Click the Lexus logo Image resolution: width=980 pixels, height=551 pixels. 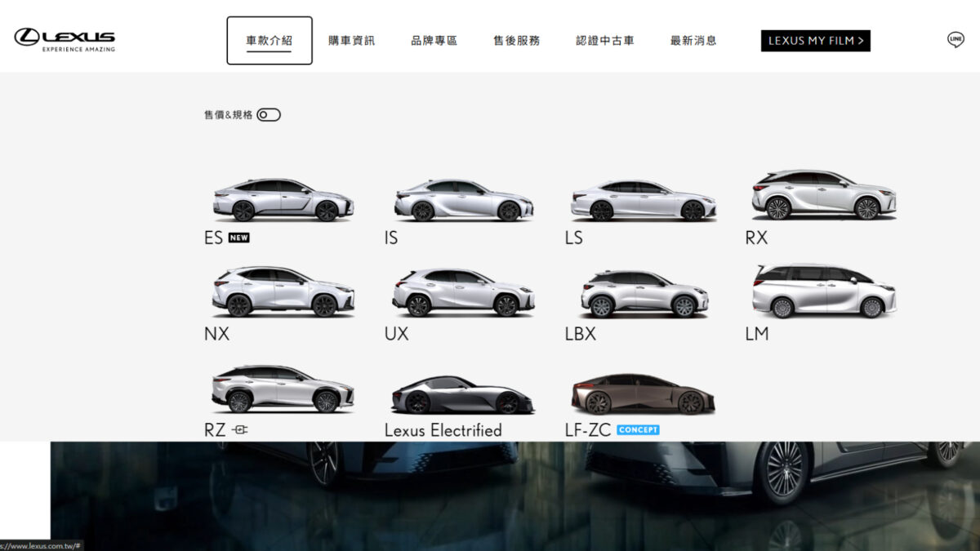(65, 40)
